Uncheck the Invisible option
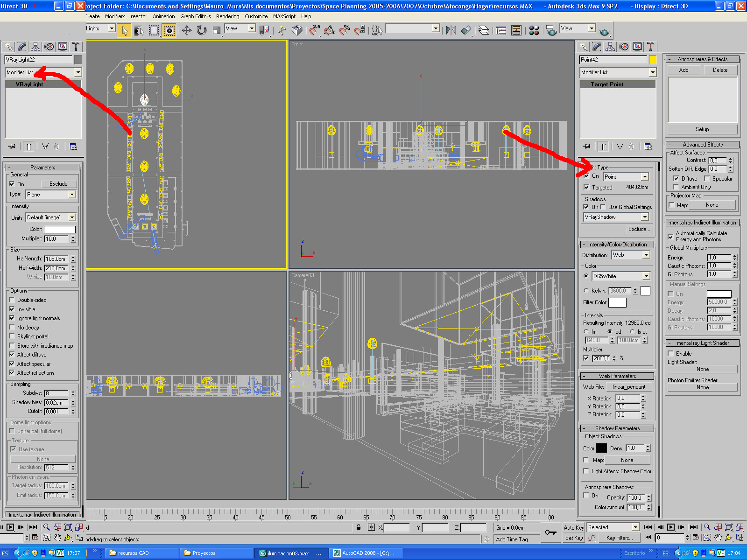 (x=12, y=309)
